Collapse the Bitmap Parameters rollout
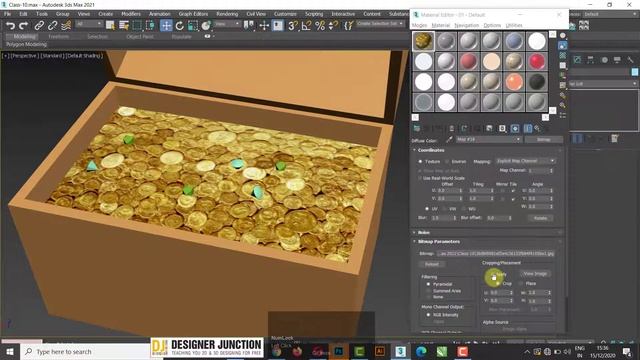This screenshot has width=640, height=360. point(439,242)
